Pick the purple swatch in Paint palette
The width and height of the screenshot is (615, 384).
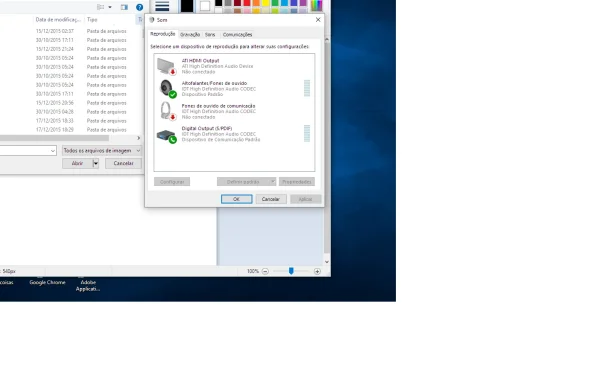(303, 3)
